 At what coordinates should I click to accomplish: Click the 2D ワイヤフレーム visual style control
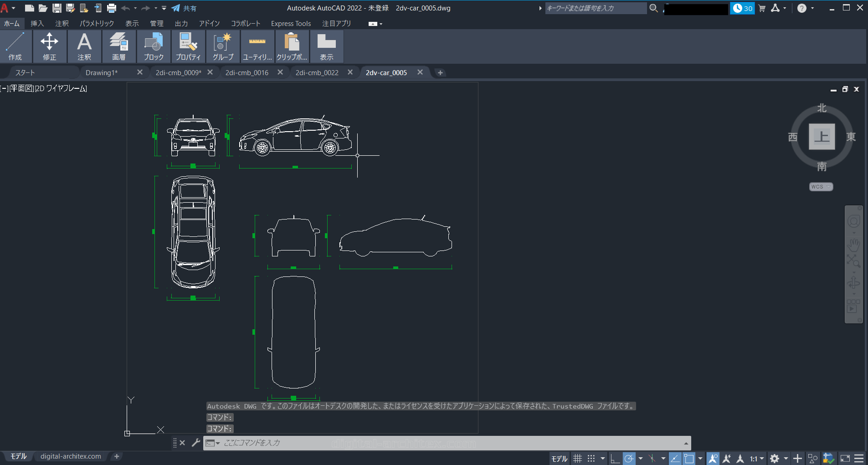click(x=61, y=88)
